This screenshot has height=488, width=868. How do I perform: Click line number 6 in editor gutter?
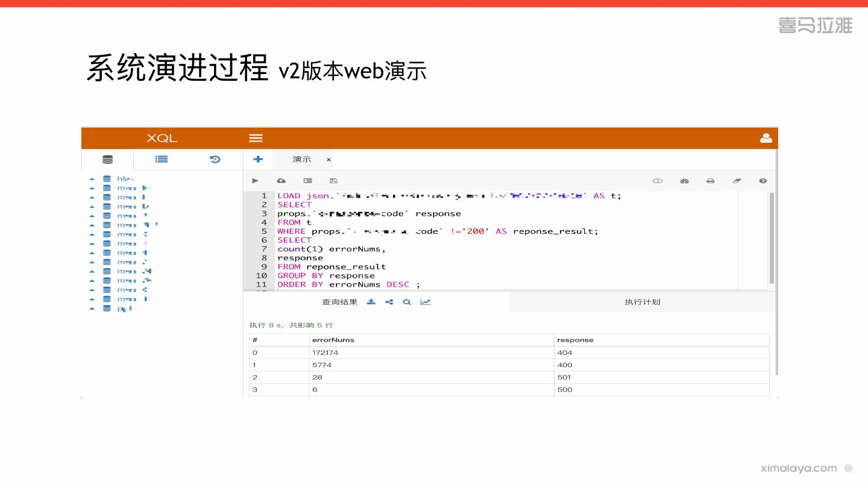pyautogui.click(x=264, y=240)
